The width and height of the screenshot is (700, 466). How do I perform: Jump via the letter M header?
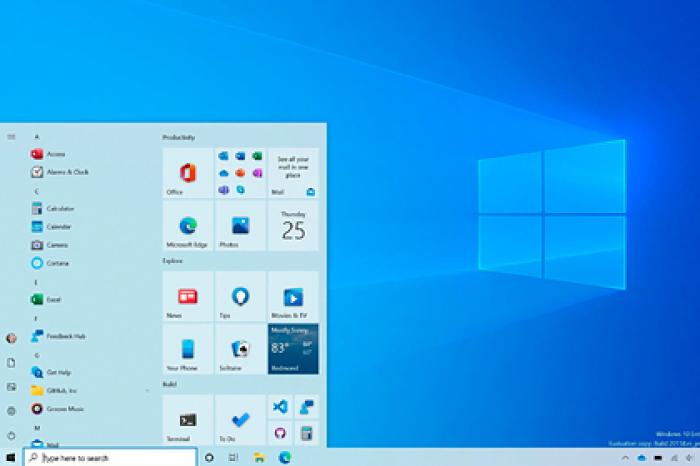point(37,428)
